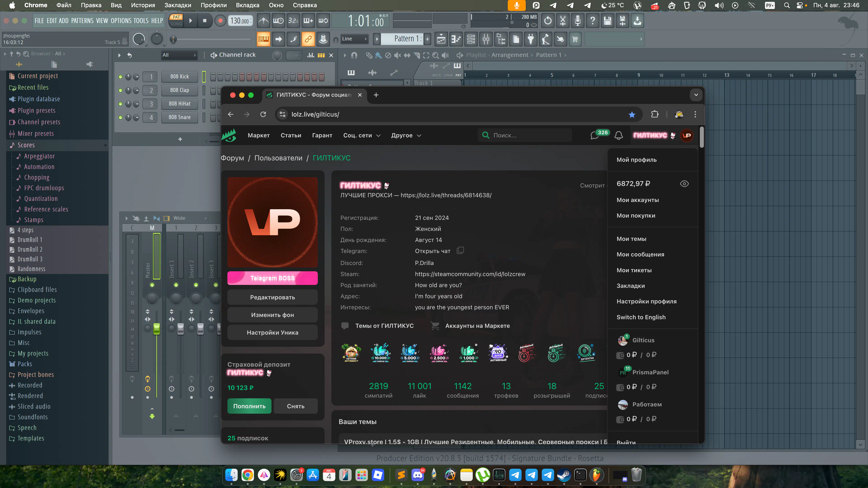The image size is (868, 488).
Task: Open FL Studio mixer window button
Action: pos(486,39)
